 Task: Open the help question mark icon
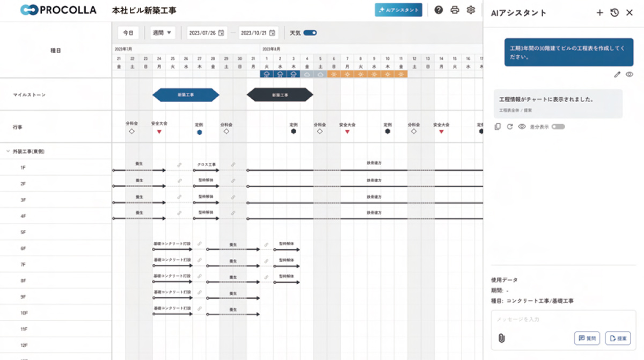439,10
